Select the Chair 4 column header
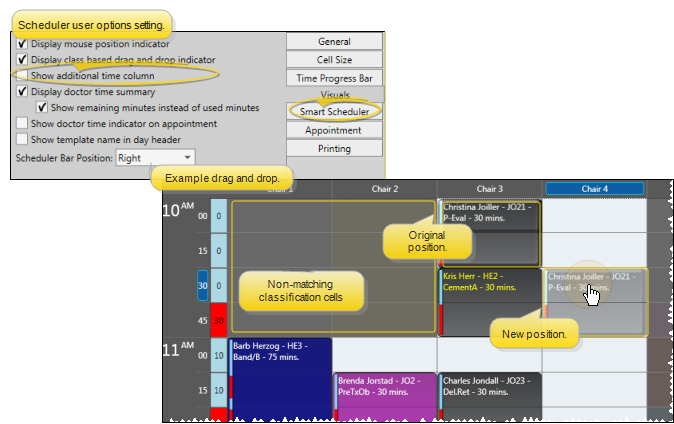The image size is (674, 424). pos(594,189)
